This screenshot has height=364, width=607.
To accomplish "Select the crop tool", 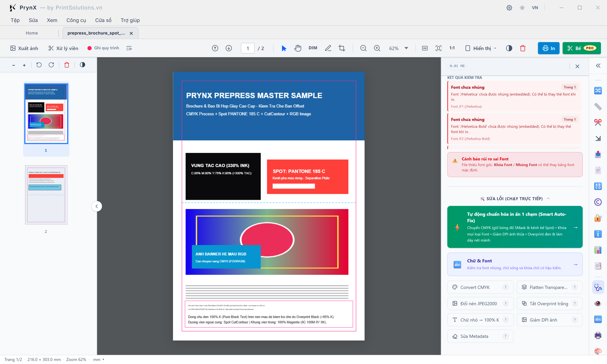I will point(342,48).
